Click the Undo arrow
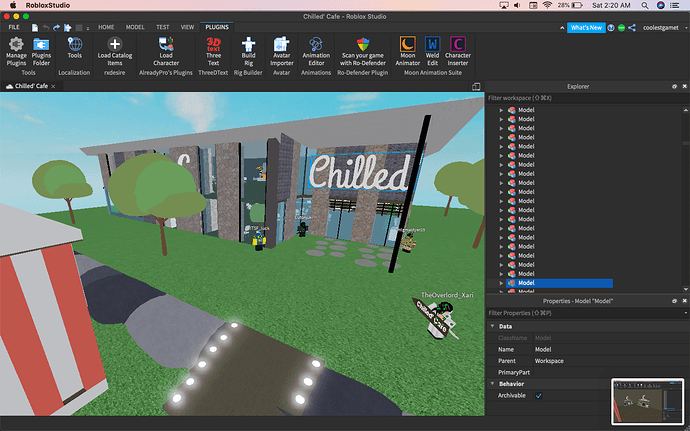690x431 pixels. (x=46, y=27)
